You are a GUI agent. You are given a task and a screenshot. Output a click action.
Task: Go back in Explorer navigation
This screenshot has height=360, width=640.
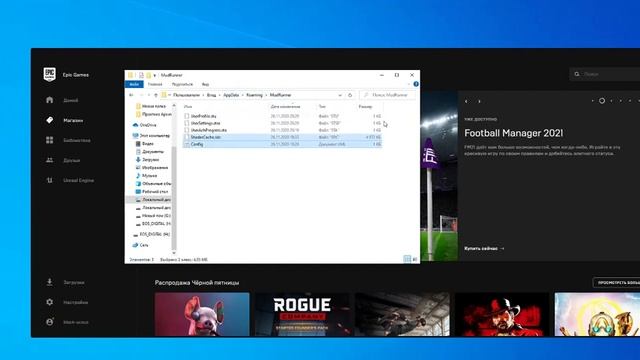pyautogui.click(x=131, y=95)
